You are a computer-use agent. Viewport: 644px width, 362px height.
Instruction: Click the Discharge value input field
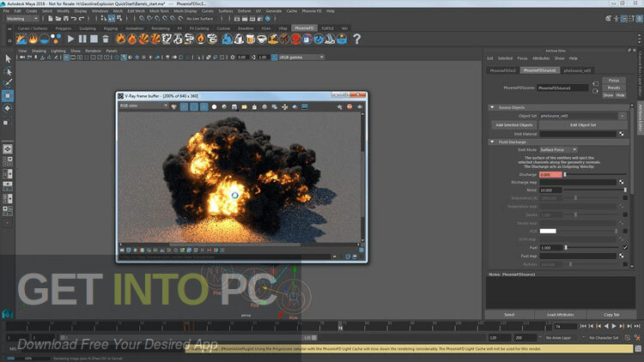[x=550, y=175]
